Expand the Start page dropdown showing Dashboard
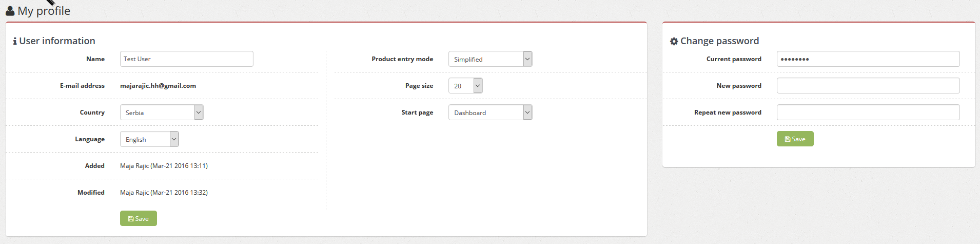This screenshot has height=244, width=980. 490,112
